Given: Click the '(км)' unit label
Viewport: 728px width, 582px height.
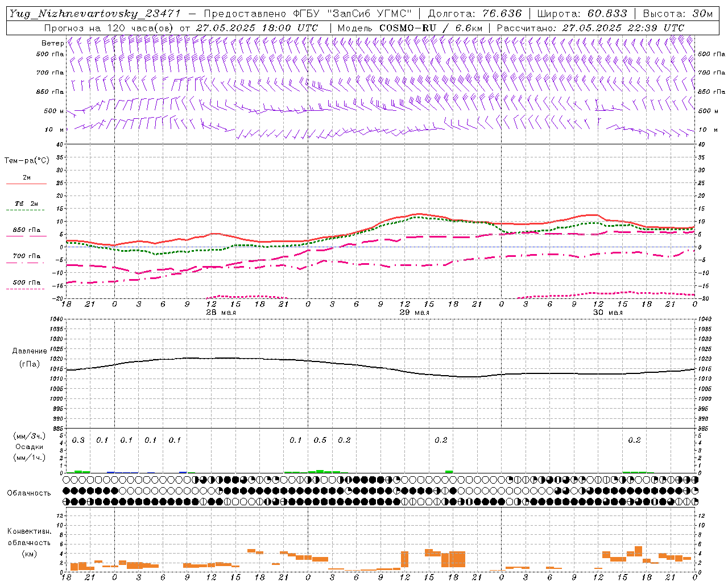Looking at the screenshot, I should (x=29, y=554).
